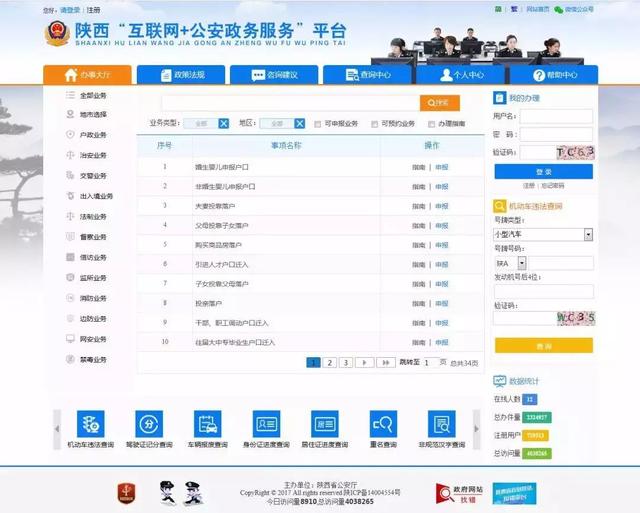Go to page 2 of results

coord(329,362)
